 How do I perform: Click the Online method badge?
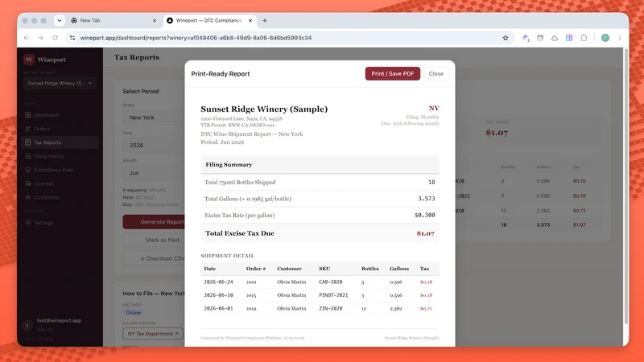pyautogui.click(x=133, y=313)
